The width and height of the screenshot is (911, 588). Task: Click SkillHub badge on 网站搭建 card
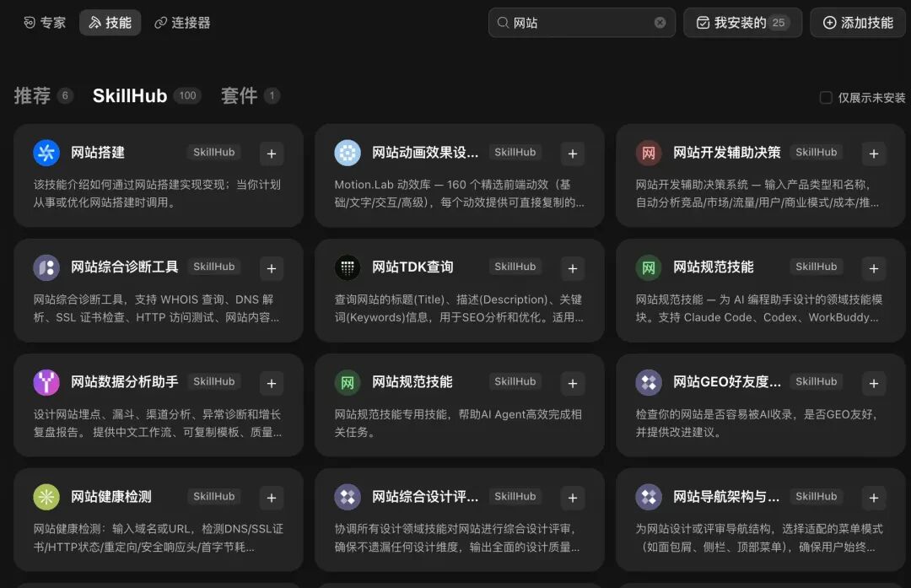213,152
